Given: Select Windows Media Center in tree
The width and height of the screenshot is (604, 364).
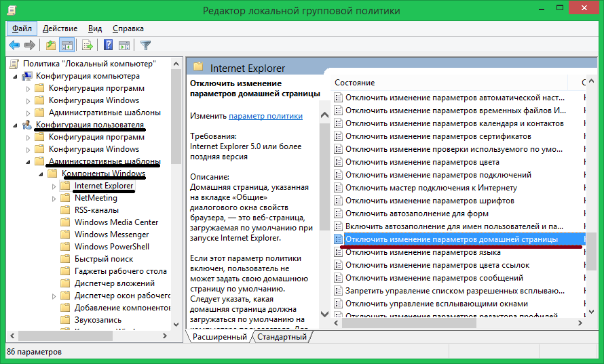Looking at the screenshot, I should [116, 222].
